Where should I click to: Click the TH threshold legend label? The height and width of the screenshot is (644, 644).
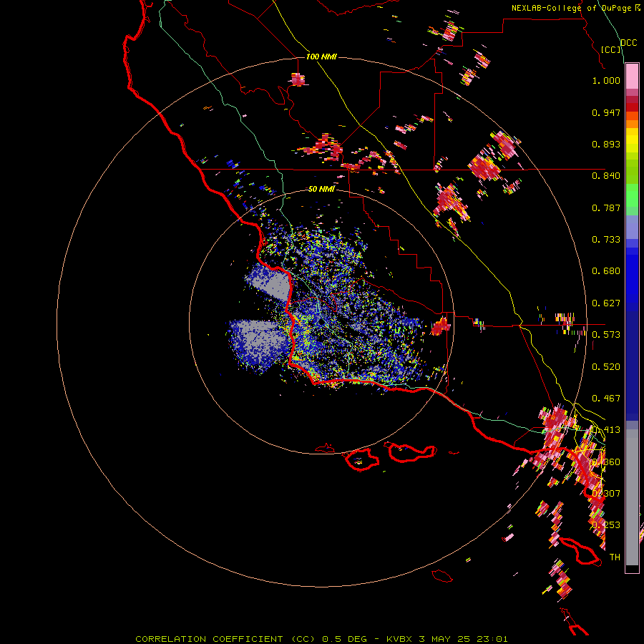tap(615, 557)
